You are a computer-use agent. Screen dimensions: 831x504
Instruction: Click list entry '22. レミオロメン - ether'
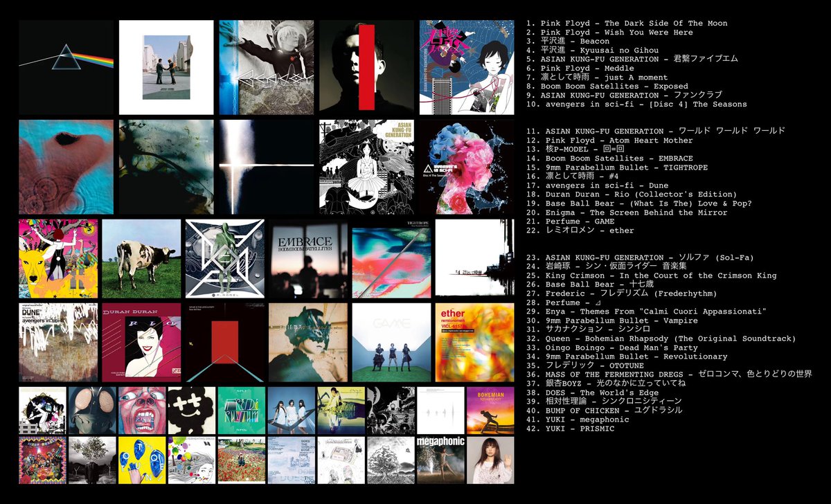(580, 230)
